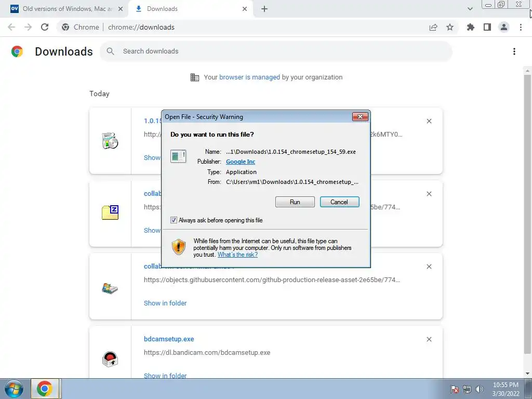Viewport: 532px width, 399px height.
Task: Click the Today date heading
Action: tap(99, 94)
